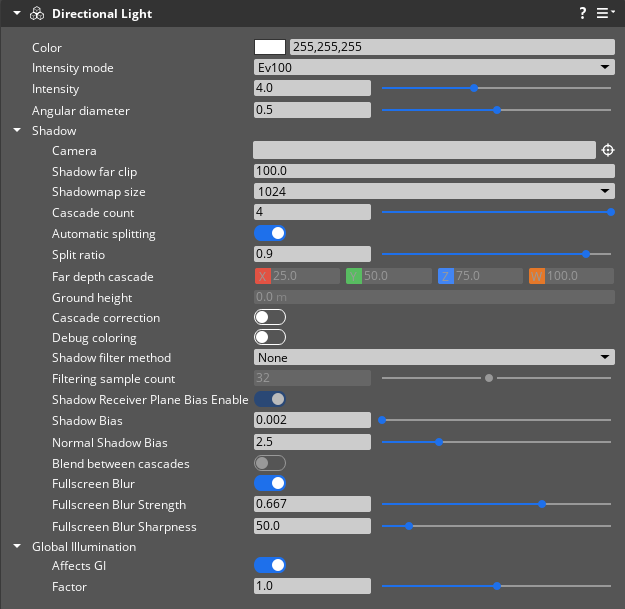
Task: Click the Fullscreen Blur Strength slider handle
Action: click(x=542, y=504)
